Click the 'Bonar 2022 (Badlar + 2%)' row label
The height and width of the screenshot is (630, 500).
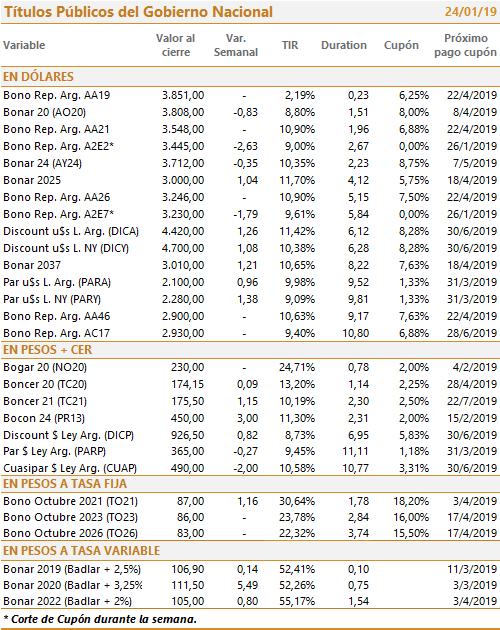(x=68, y=601)
